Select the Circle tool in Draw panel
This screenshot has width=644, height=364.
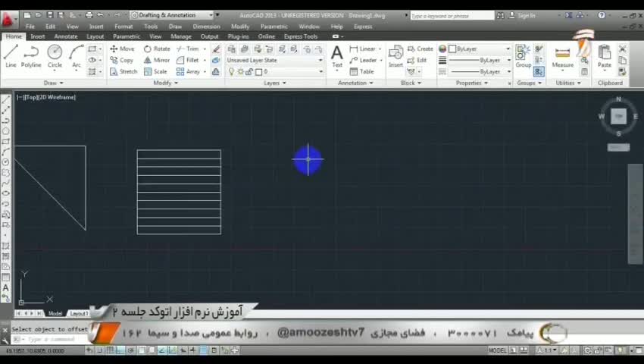(x=55, y=55)
